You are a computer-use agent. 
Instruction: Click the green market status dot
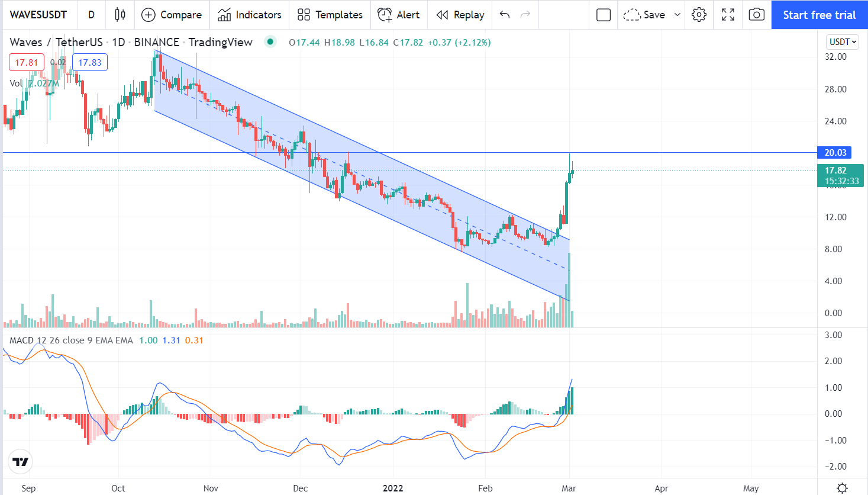pos(270,41)
